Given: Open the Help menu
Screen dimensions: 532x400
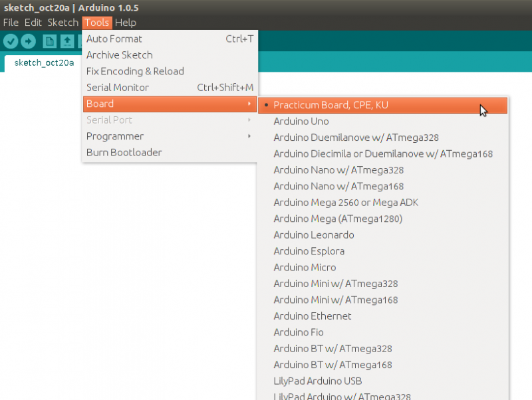Looking at the screenshot, I should tap(125, 22).
